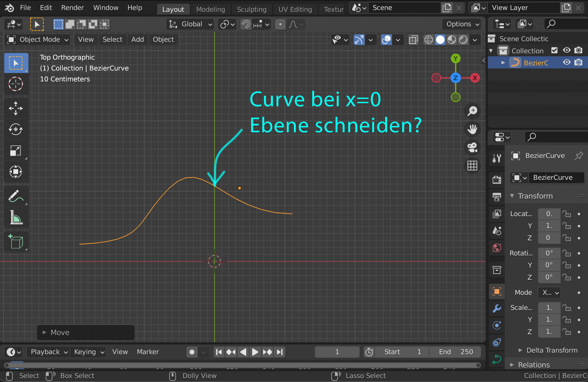This screenshot has height=382, width=588.
Task: Uncheck the Collection exclude checkbox
Action: point(554,50)
